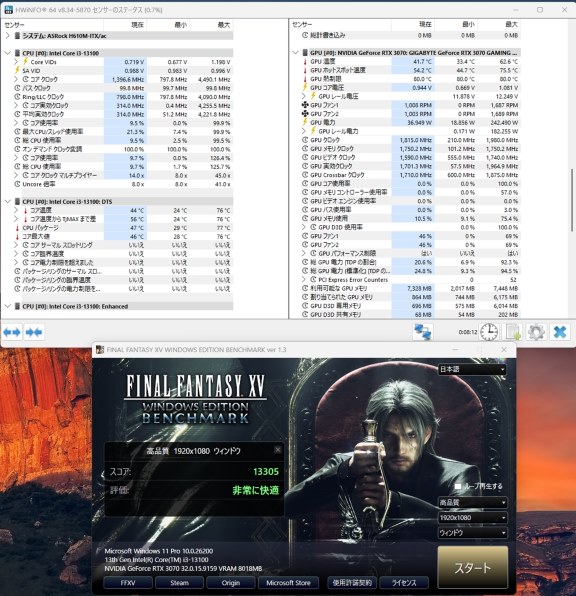Viewport: 576px width, 596px height.
Task: Click the lightning icon beside GPU コア電圧
Action: coord(305,87)
